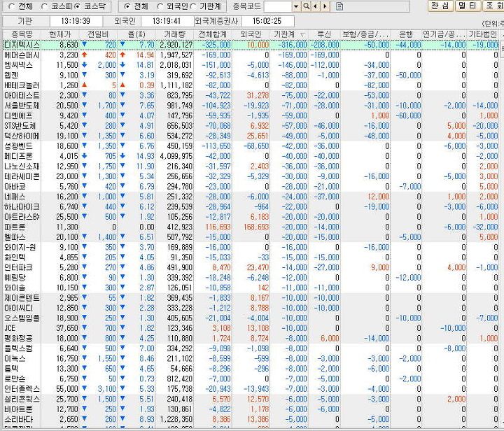The width and height of the screenshot is (504, 431).
Task: Sort by 전체합계 column header
Action: coord(213,34)
